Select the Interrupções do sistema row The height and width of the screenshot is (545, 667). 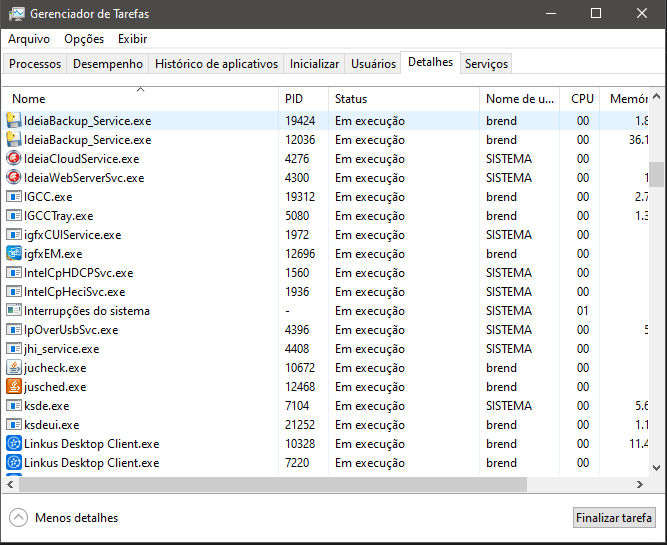[x=87, y=310]
